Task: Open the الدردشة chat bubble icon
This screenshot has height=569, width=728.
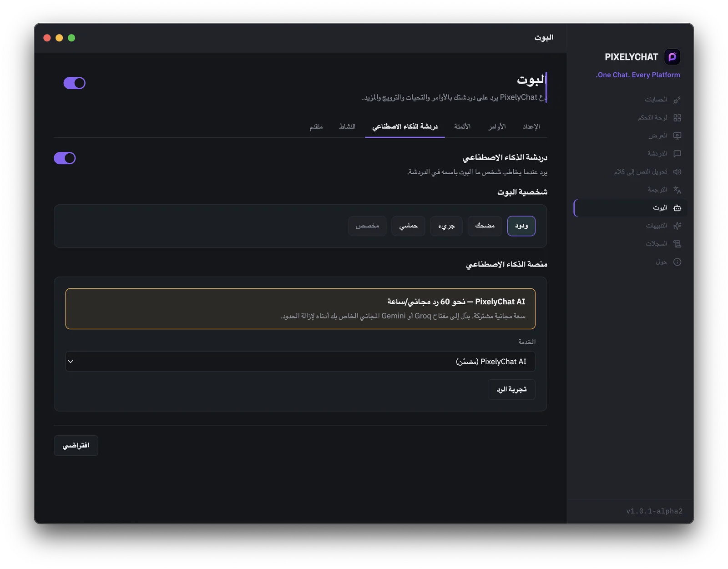Action: click(x=677, y=154)
